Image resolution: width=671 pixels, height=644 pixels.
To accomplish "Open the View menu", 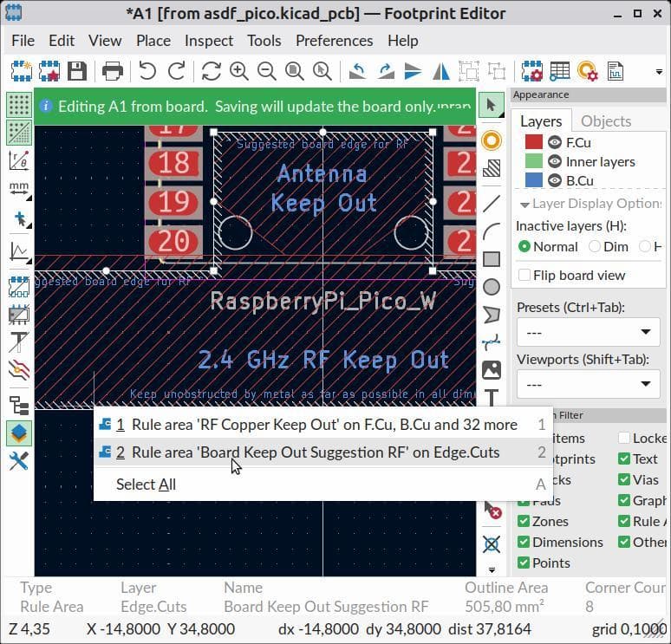I will click(x=105, y=41).
